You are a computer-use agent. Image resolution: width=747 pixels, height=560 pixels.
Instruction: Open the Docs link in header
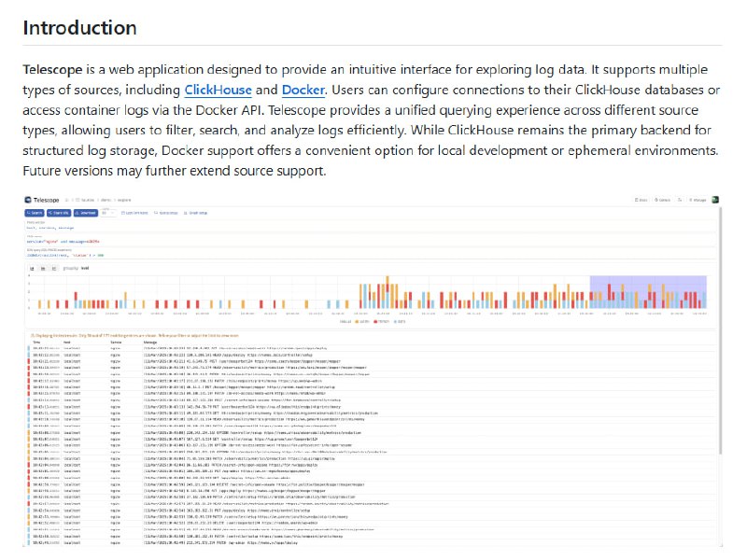pos(641,200)
